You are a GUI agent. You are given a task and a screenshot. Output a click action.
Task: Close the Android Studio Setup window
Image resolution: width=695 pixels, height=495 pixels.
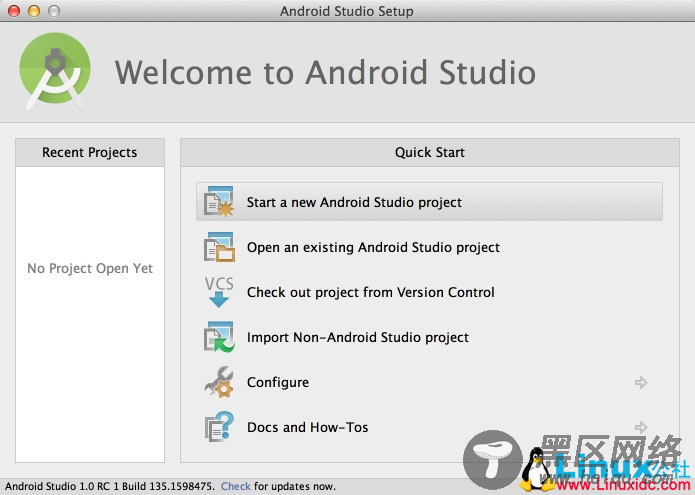(x=14, y=11)
